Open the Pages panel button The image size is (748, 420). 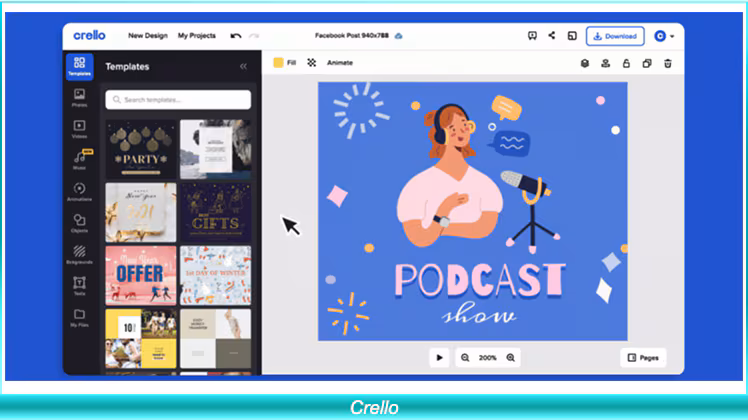click(x=643, y=357)
